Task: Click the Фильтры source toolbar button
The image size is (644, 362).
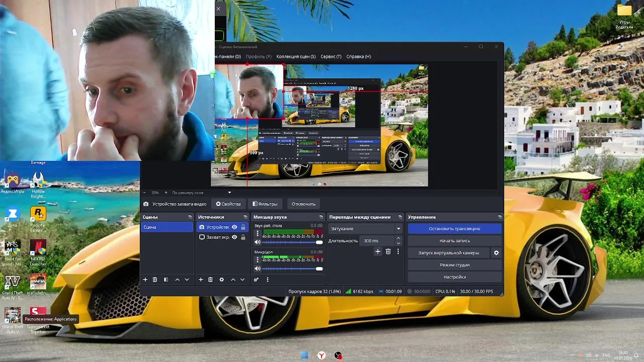Action: click(265, 204)
